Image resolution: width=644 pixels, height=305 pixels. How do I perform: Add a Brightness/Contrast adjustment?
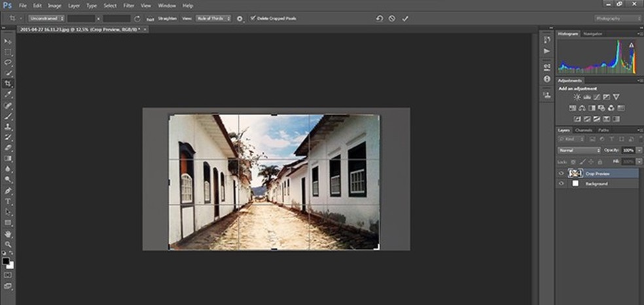pyautogui.click(x=577, y=97)
